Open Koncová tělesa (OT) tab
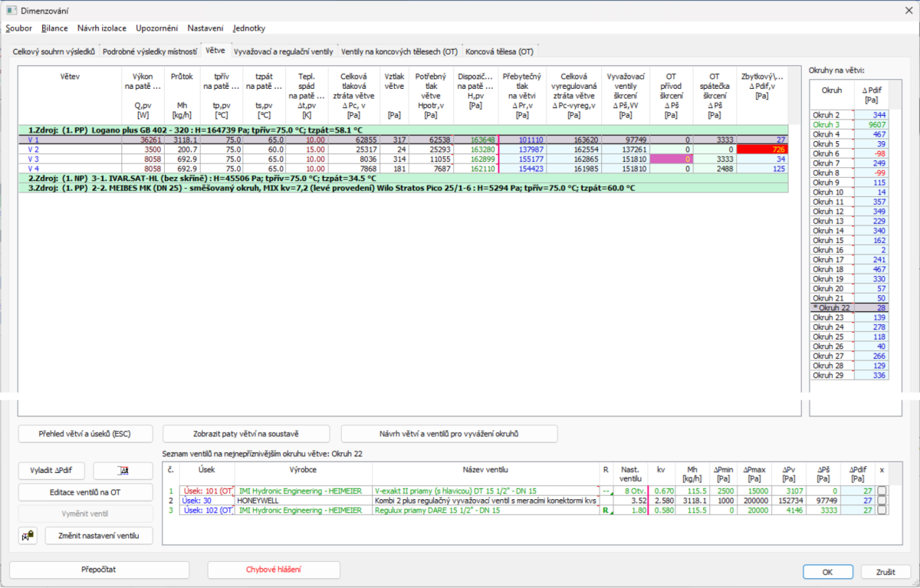920x588 pixels. point(499,51)
